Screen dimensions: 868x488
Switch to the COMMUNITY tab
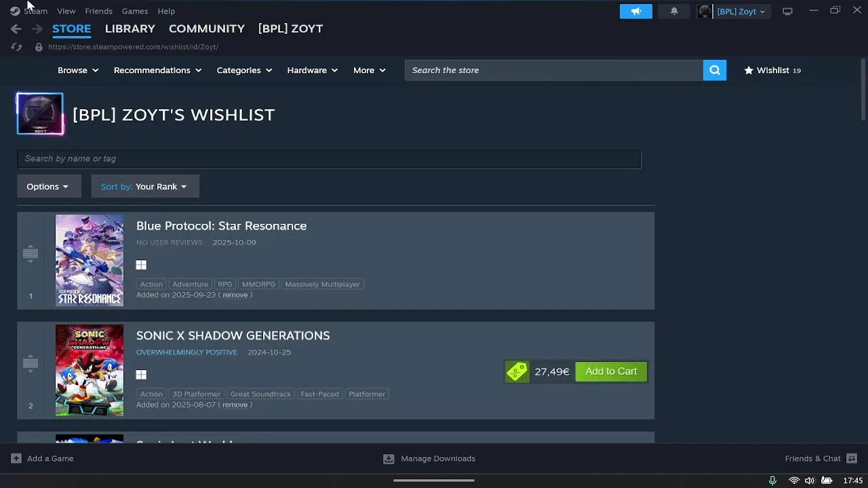point(207,28)
